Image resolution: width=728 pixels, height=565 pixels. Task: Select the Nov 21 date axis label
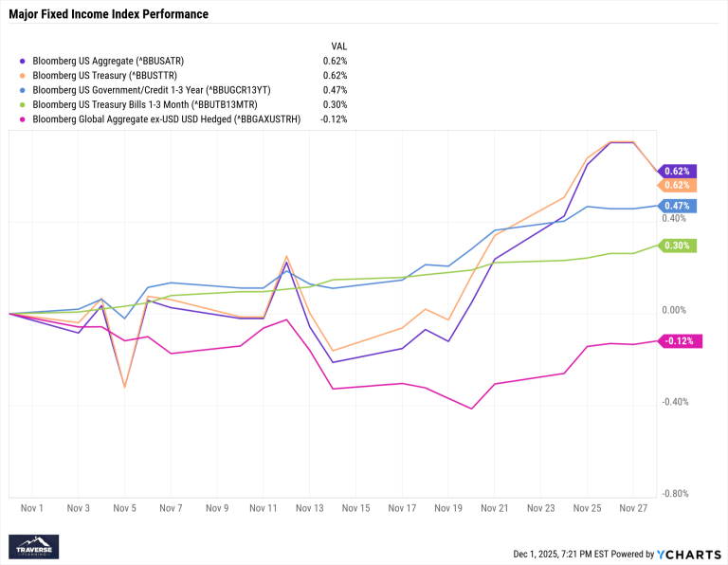(494, 508)
